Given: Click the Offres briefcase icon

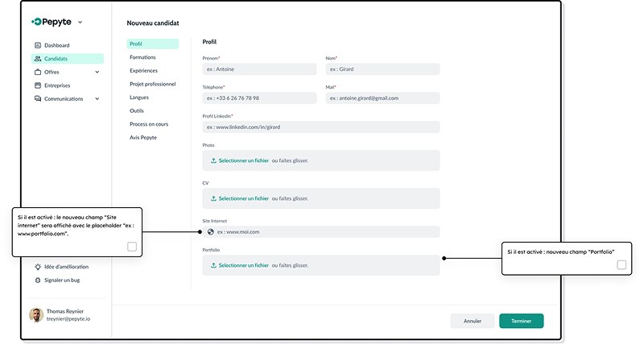Looking at the screenshot, I should (38, 72).
